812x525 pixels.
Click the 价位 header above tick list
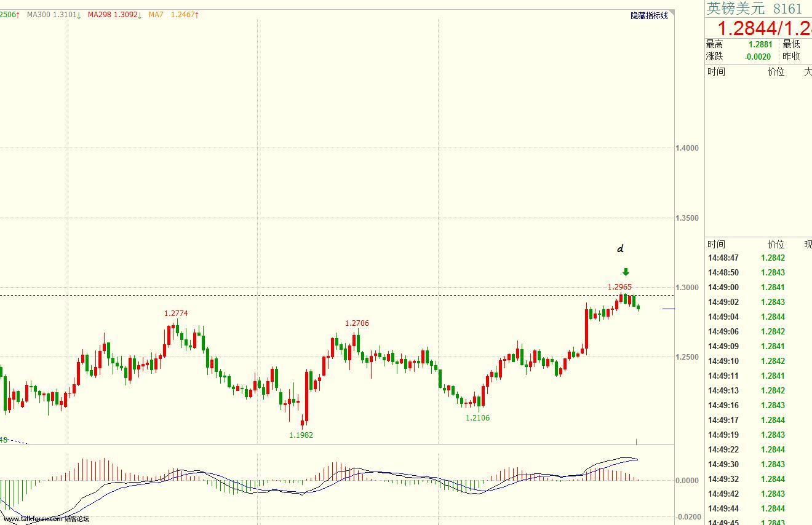click(x=776, y=244)
